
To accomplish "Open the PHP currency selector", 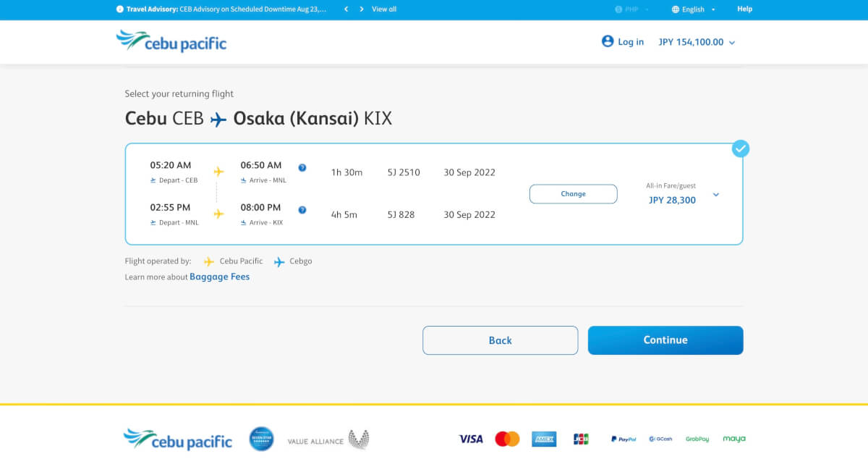I will pyautogui.click(x=631, y=9).
